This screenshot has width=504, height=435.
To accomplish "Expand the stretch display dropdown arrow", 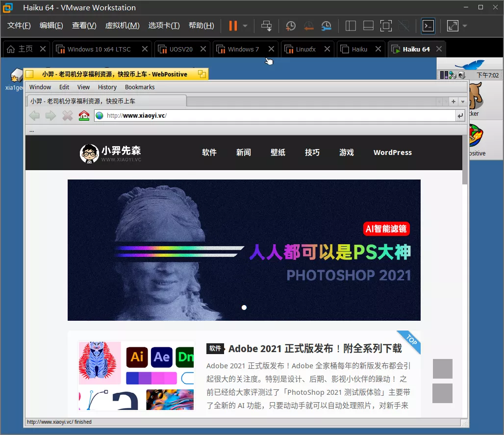I will click(x=465, y=26).
